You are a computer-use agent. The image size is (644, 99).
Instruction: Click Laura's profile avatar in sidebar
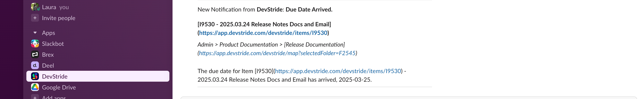coord(35,7)
